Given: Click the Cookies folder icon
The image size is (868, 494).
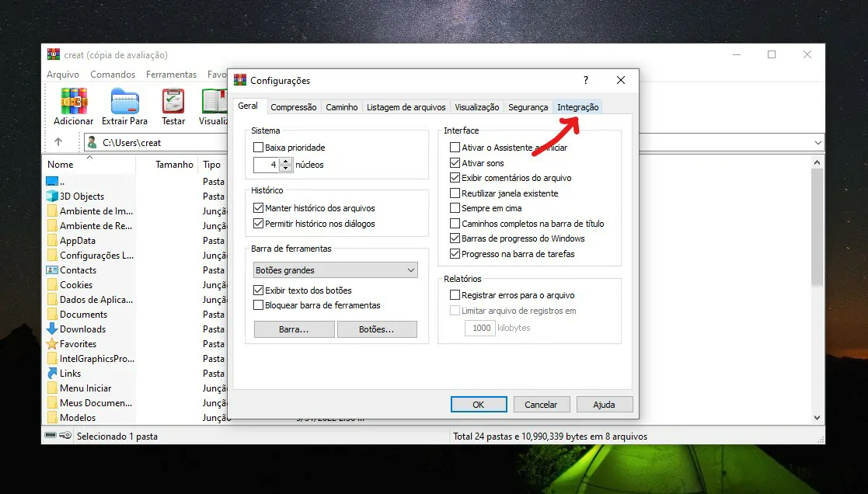Looking at the screenshot, I should click(52, 284).
